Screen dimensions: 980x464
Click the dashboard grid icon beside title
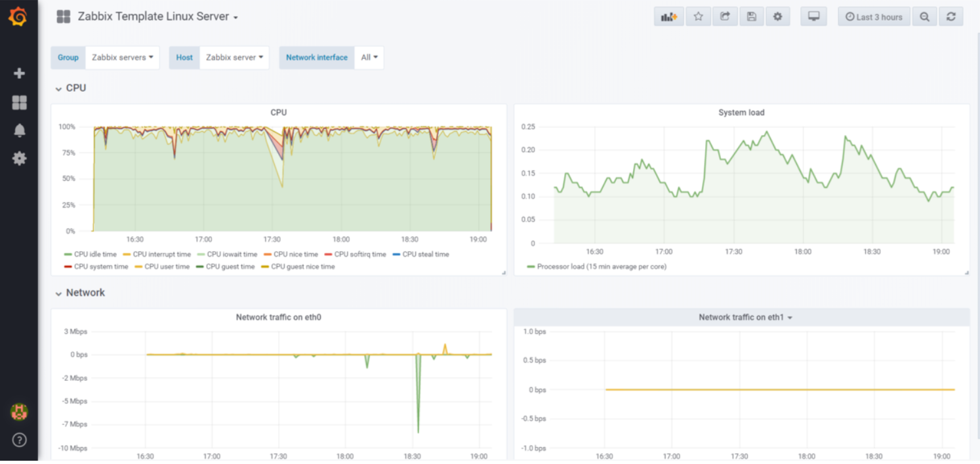tap(63, 17)
